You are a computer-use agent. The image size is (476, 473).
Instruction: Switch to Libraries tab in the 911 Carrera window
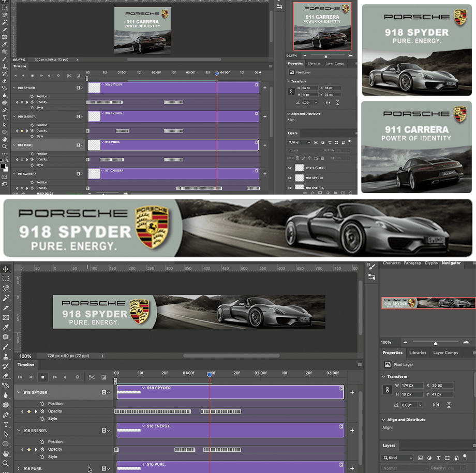pyautogui.click(x=314, y=64)
